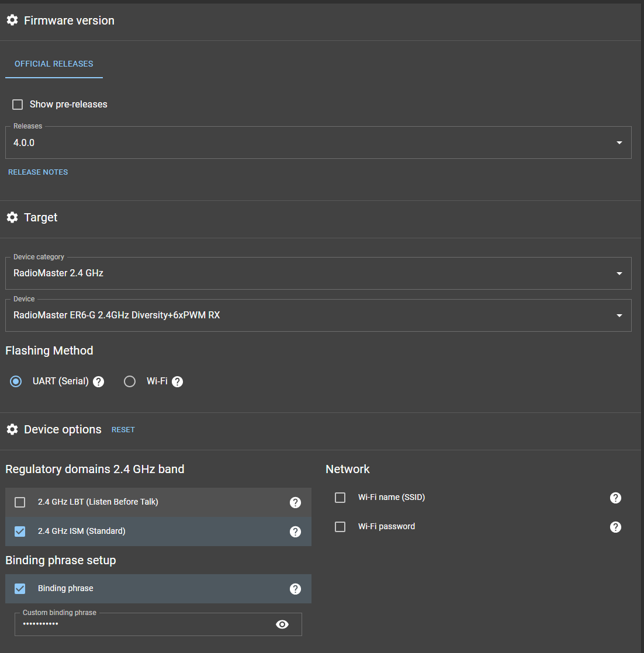
Task: Uncheck 2.4 GHz ISM (Standard)
Action: click(x=20, y=532)
